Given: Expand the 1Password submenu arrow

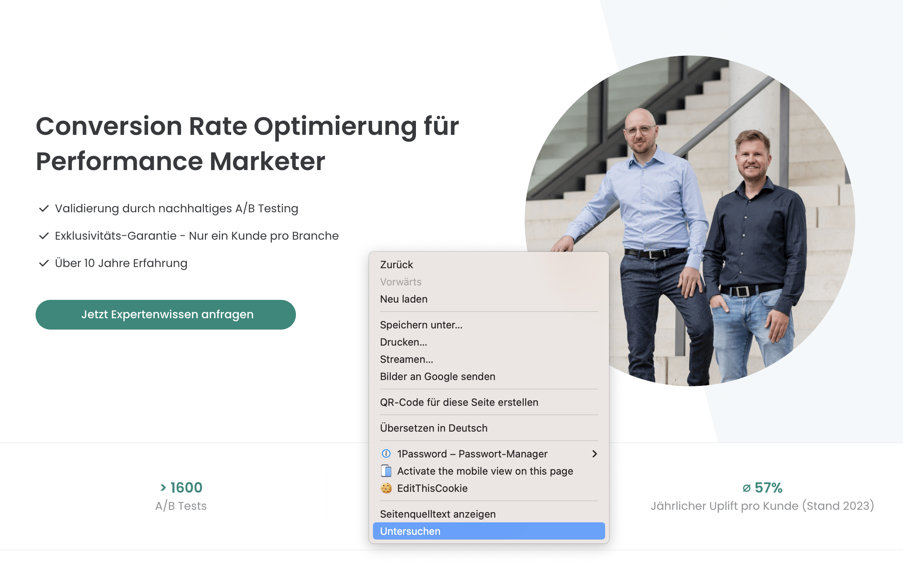Looking at the screenshot, I should pos(595,454).
